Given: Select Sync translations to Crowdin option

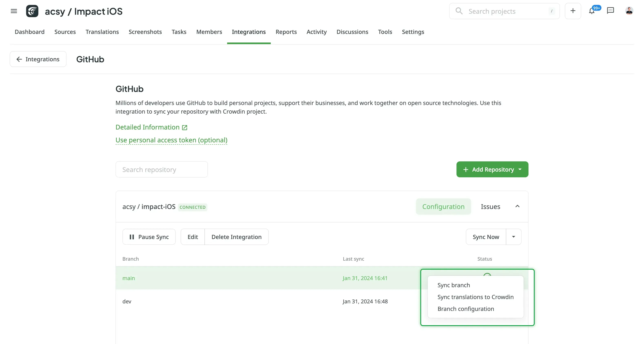Looking at the screenshot, I should pyautogui.click(x=475, y=297).
